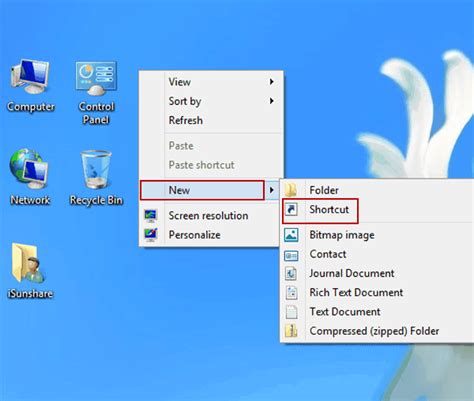Screen dimensions: 474x401
Task: Expand the New submenu arrow
Action: (x=272, y=190)
